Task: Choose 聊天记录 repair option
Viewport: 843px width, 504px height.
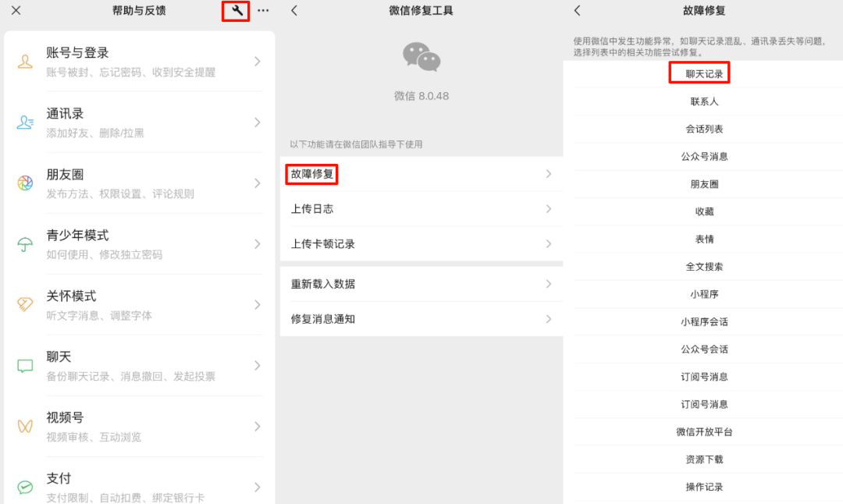Action: tap(704, 73)
